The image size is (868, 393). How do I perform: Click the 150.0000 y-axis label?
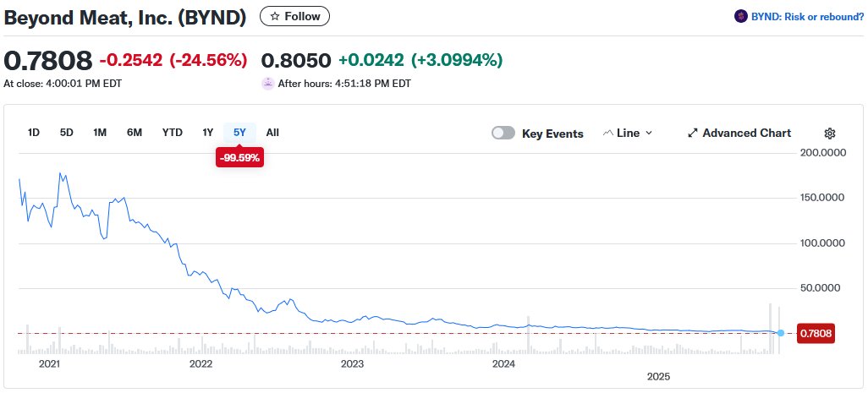[824, 198]
